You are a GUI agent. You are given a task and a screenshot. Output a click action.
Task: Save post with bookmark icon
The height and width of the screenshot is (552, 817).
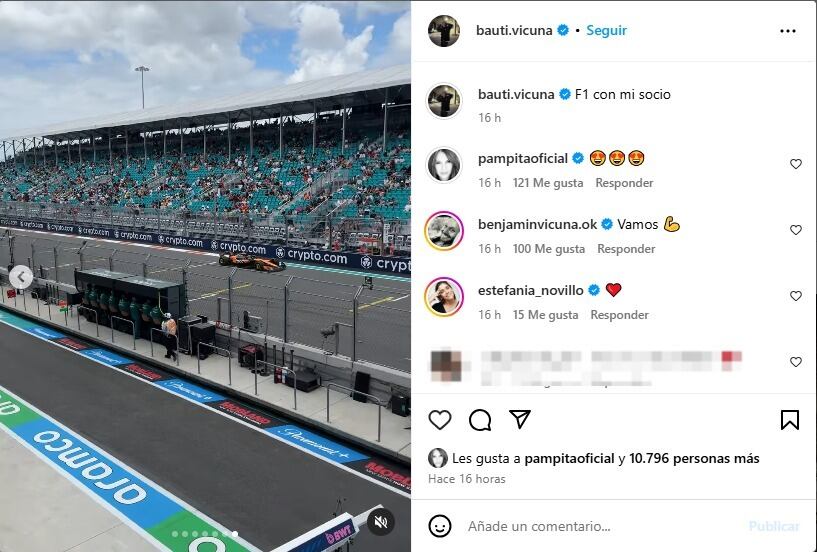(790, 420)
